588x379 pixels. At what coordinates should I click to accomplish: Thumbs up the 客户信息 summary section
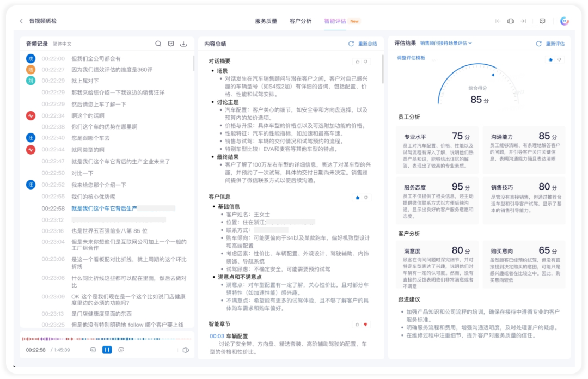[x=357, y=197]
